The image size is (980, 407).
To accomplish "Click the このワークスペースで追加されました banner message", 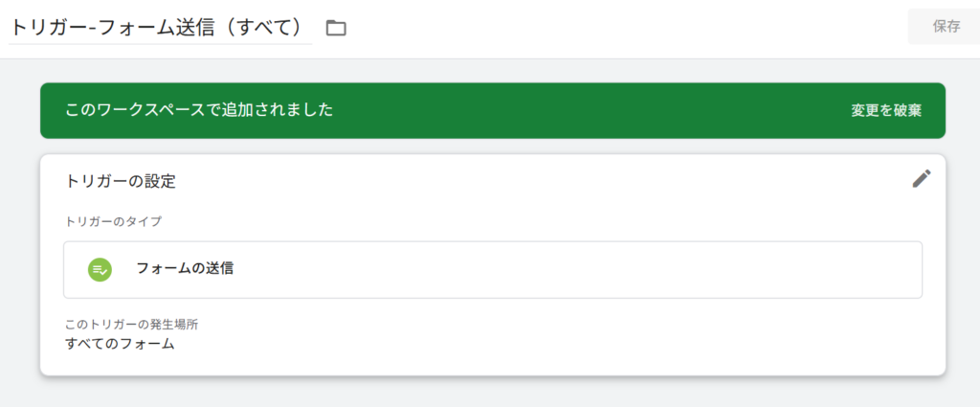I will tap(199, 110).
